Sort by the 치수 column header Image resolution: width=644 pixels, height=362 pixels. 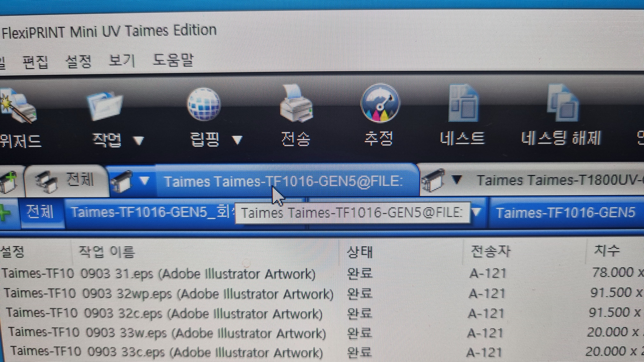pos(607,250)
